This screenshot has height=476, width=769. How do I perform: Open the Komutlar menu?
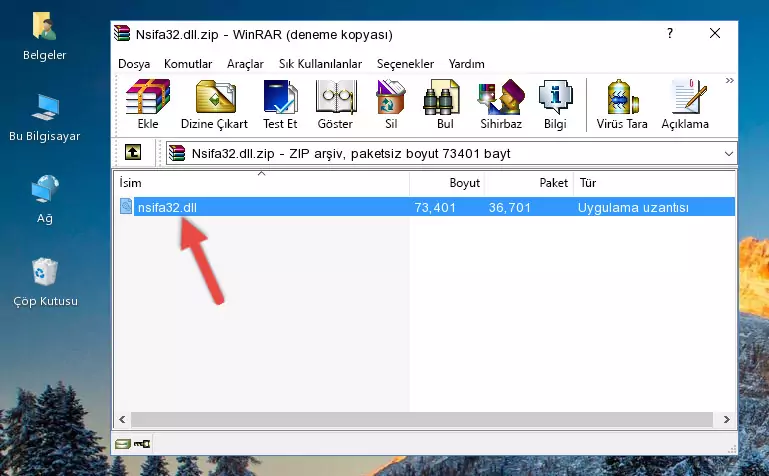188,64
